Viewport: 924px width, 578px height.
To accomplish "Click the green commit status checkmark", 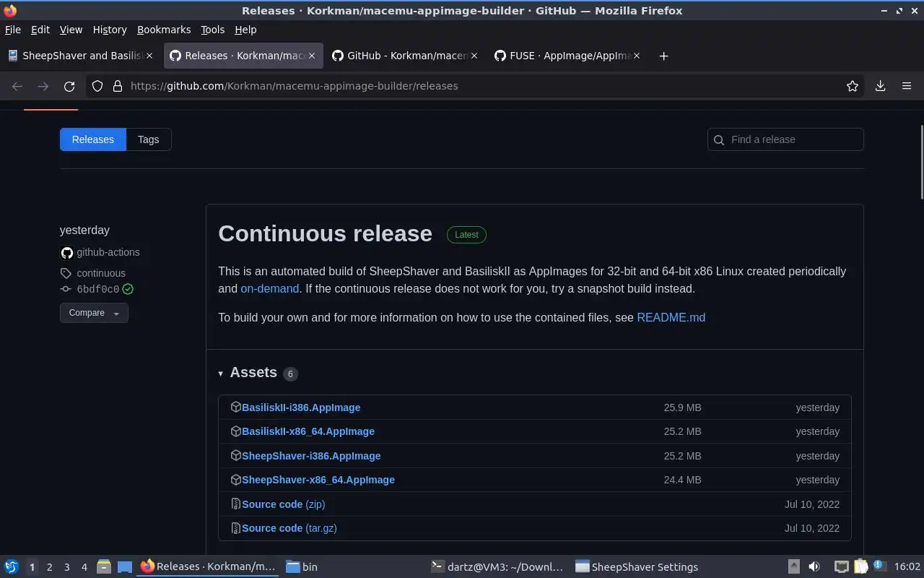I will [x=128, y=289].
